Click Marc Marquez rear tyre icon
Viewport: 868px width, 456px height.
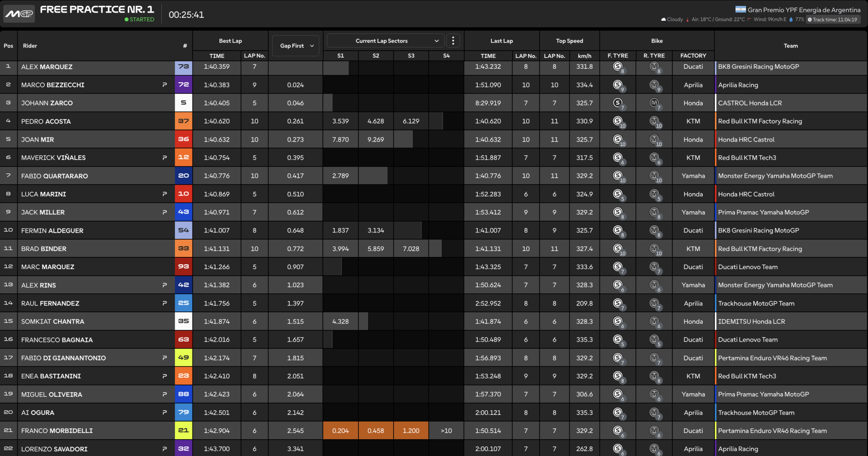[655, 267]
